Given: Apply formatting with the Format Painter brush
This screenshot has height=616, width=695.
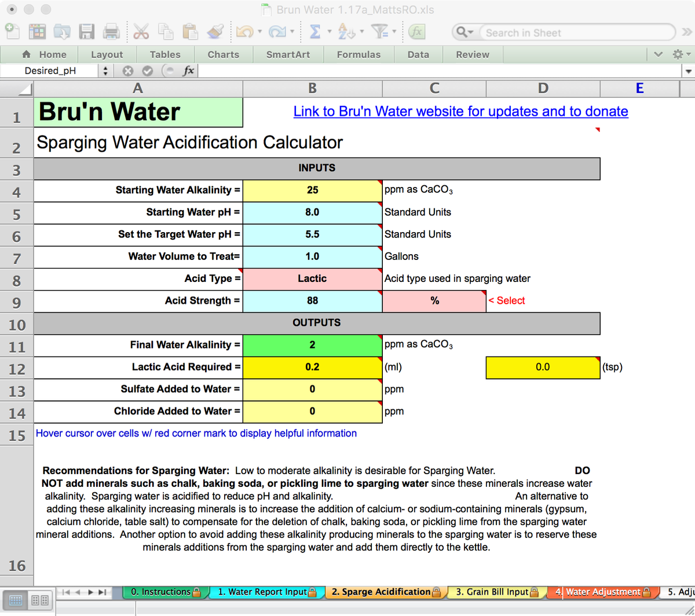Looking at the screenshot, I should tap(214, 32).
